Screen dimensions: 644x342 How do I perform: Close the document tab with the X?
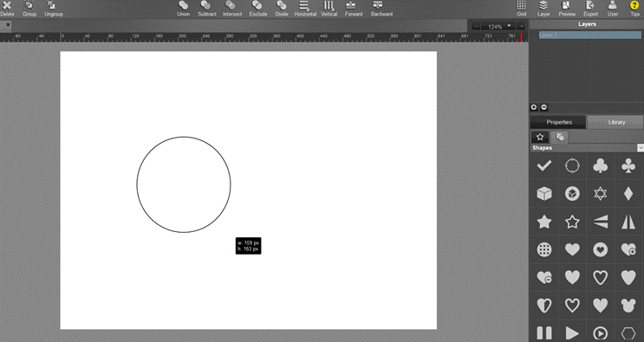point(8,25)
